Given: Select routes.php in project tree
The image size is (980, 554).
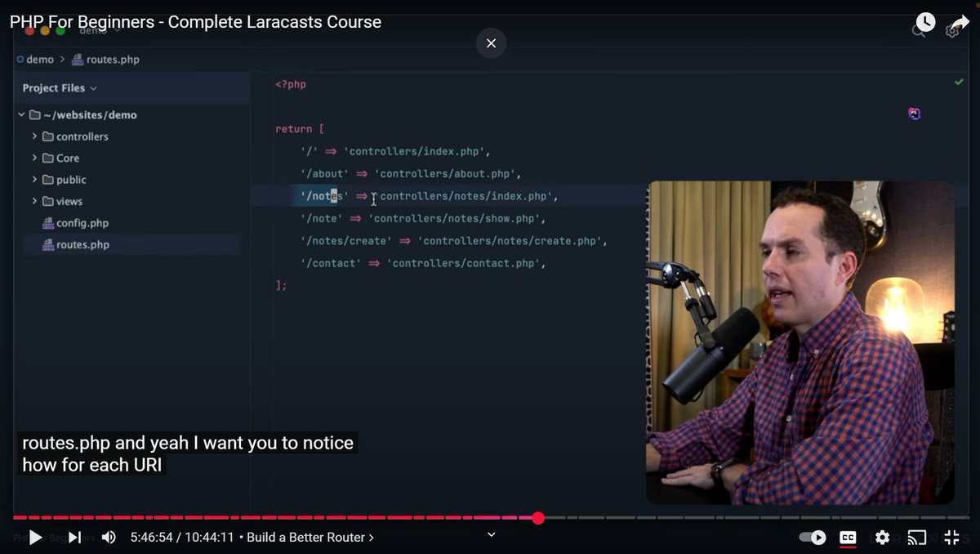Looking at the screenshot, I should [82, 244].
